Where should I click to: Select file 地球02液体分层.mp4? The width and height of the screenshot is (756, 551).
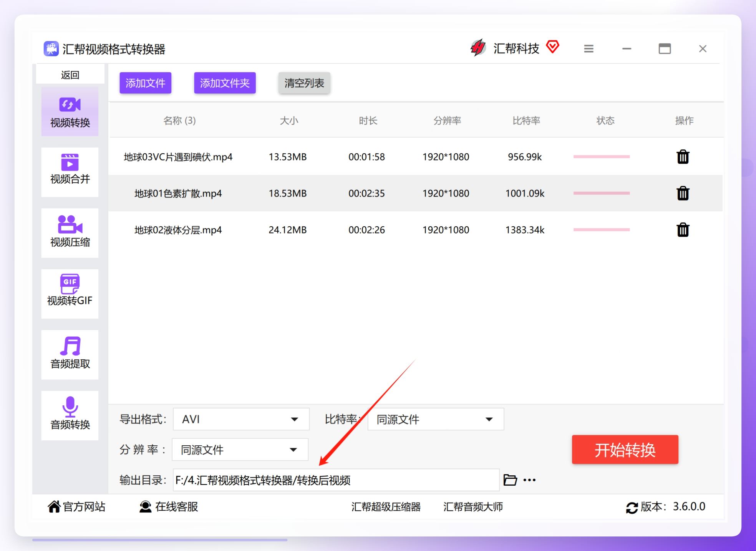point(178,230)
